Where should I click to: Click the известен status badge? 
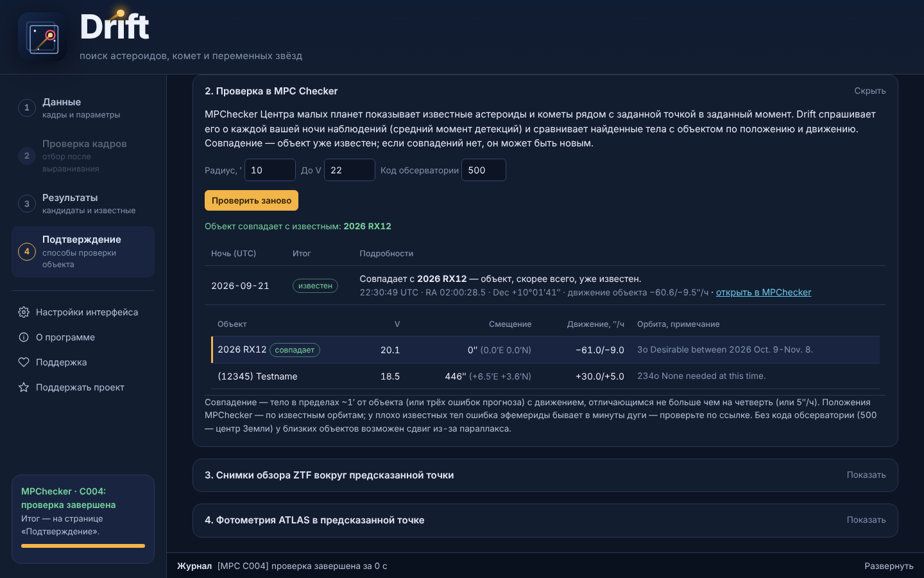click(315, 286)
